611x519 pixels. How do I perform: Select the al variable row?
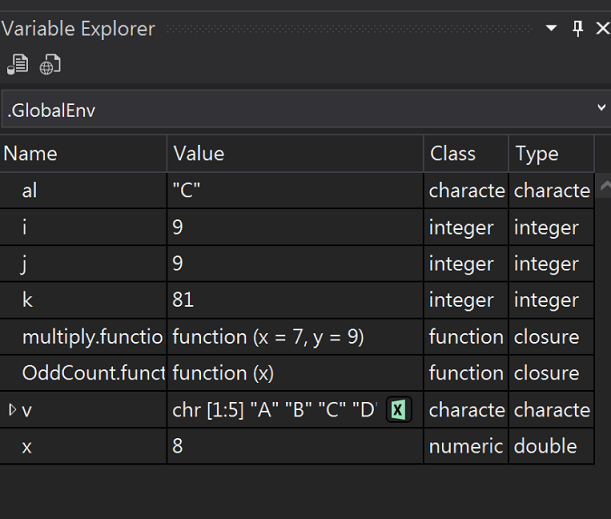(30, 191)
